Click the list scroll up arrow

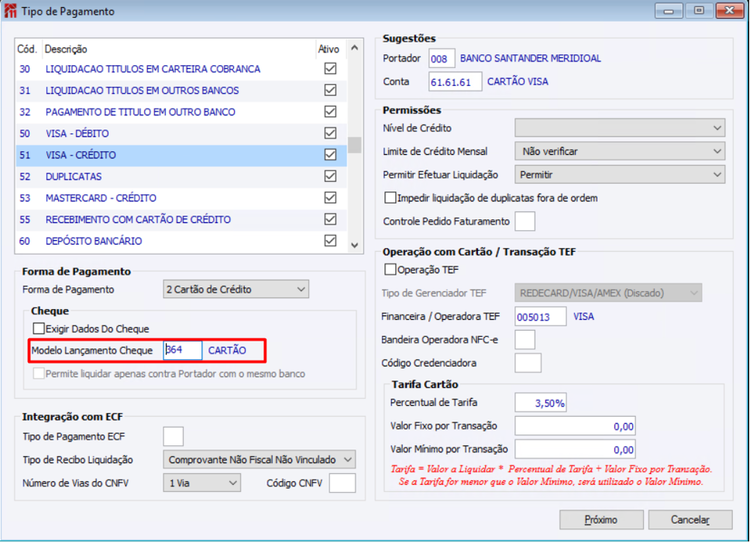tap(354, 48)
